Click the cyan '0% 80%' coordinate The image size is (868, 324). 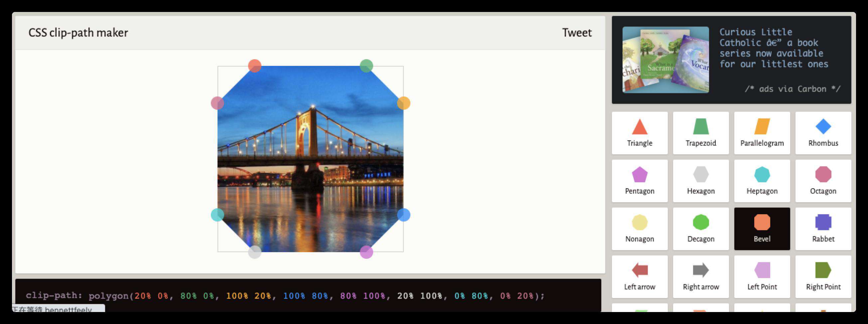point(471,296)
